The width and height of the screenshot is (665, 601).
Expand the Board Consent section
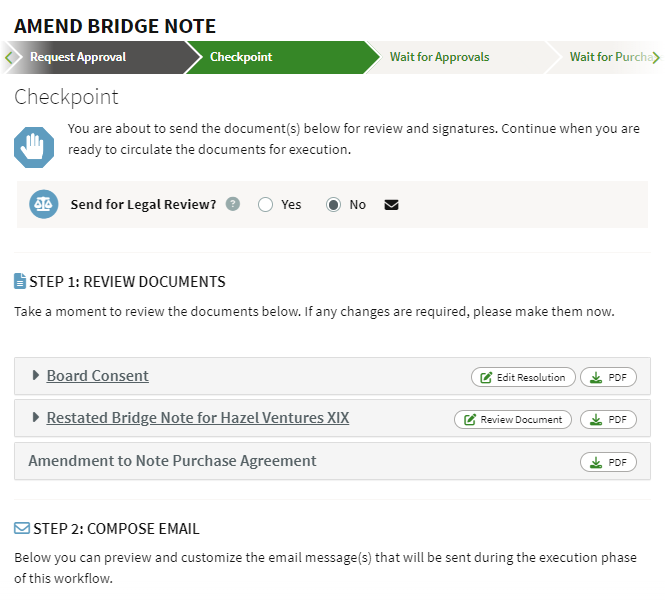(36, 376)
